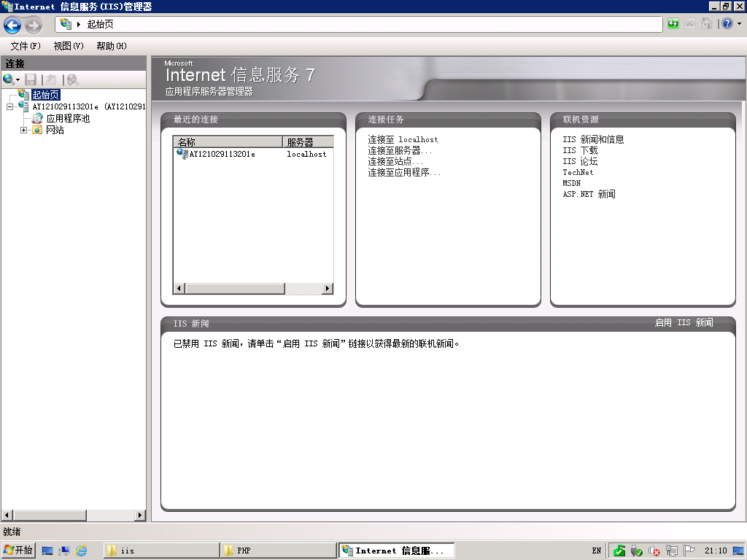Click the delete connection icon
747x560 pixels.
(x=72, y=79)
